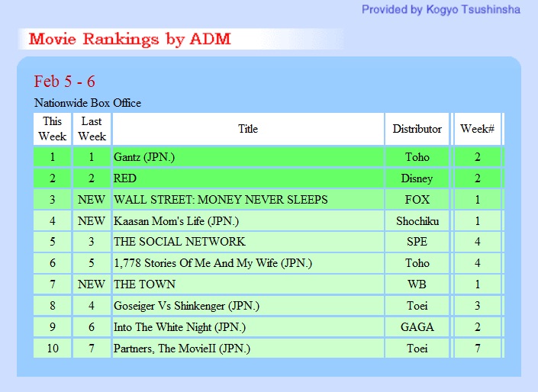Click the 'Nationwide Box Office' label
Image resolution: width=538 pixels, height=392 pixels.
(x=88, y=103)
